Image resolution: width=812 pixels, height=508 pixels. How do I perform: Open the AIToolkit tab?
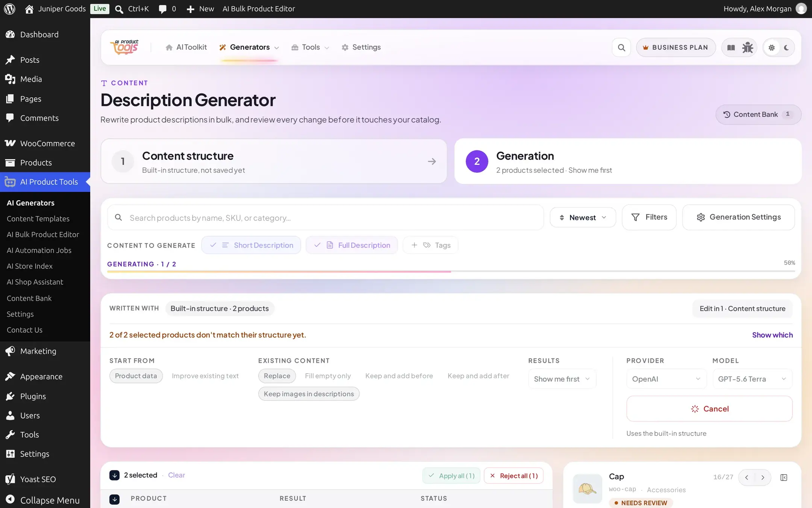click(186, 47)
